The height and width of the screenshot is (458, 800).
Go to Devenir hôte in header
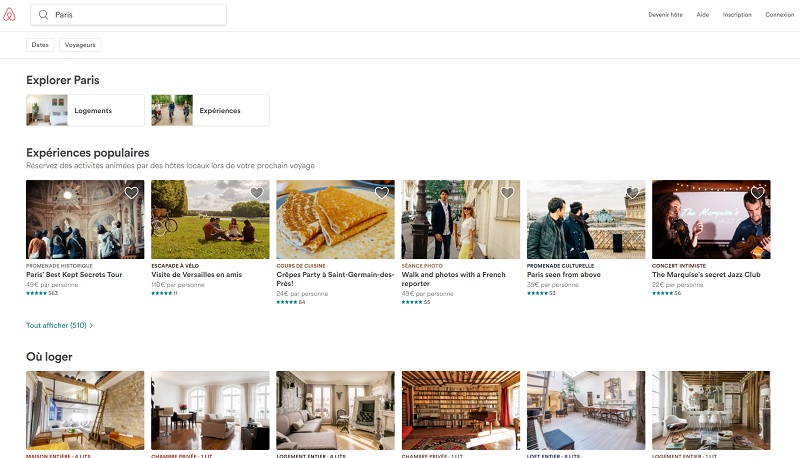coord(665,15)
